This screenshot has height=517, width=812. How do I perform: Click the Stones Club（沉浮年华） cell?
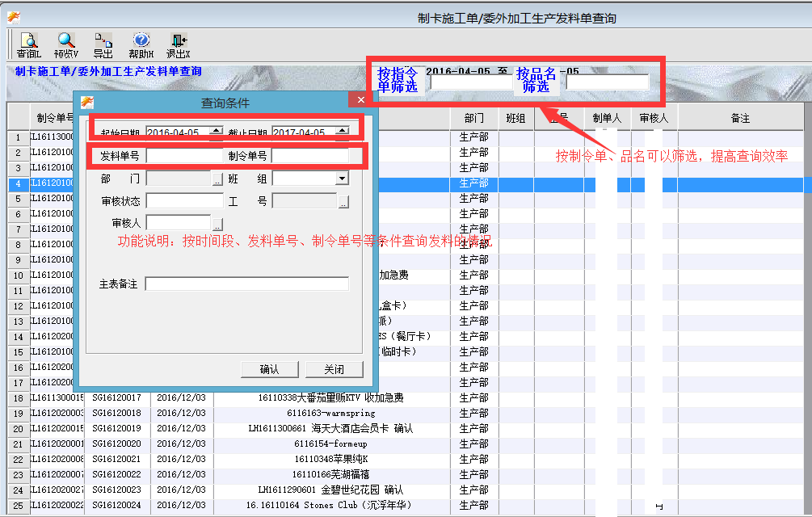coord(331,505)
